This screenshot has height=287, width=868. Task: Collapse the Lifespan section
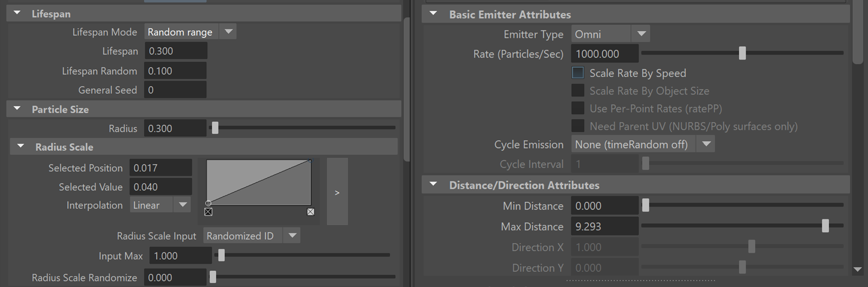(17, 13)
